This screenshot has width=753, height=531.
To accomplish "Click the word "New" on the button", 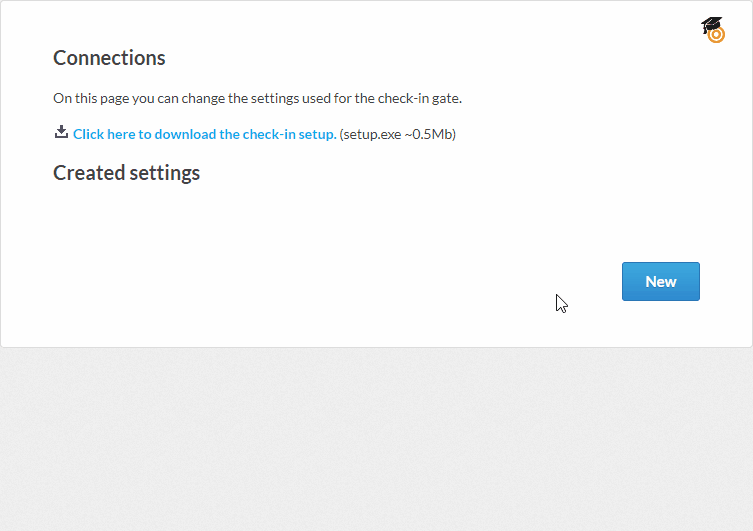I will click(x=661, y=282).
